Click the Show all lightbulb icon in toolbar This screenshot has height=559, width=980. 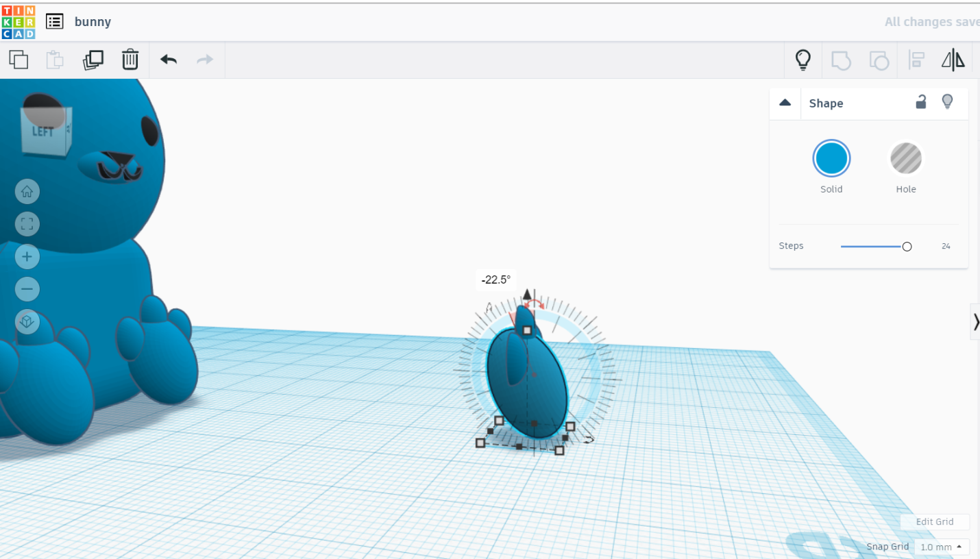point(803,60)
